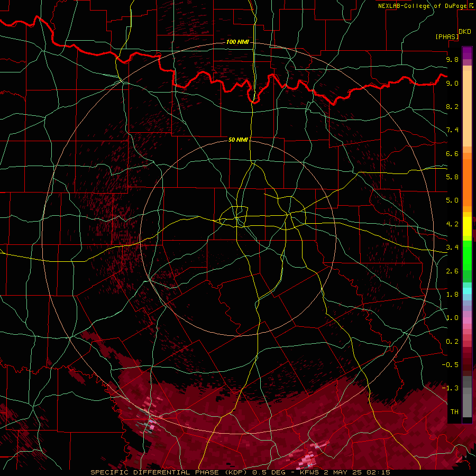Screen dimensions: 476x476
Task: Select the -0.5 scale value
Action: click(x=450, y=365)
